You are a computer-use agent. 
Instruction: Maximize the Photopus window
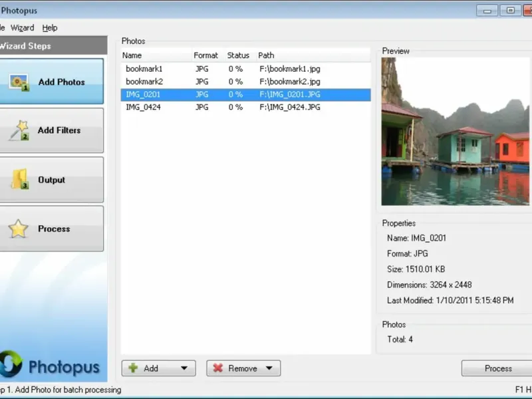(510, 11)
